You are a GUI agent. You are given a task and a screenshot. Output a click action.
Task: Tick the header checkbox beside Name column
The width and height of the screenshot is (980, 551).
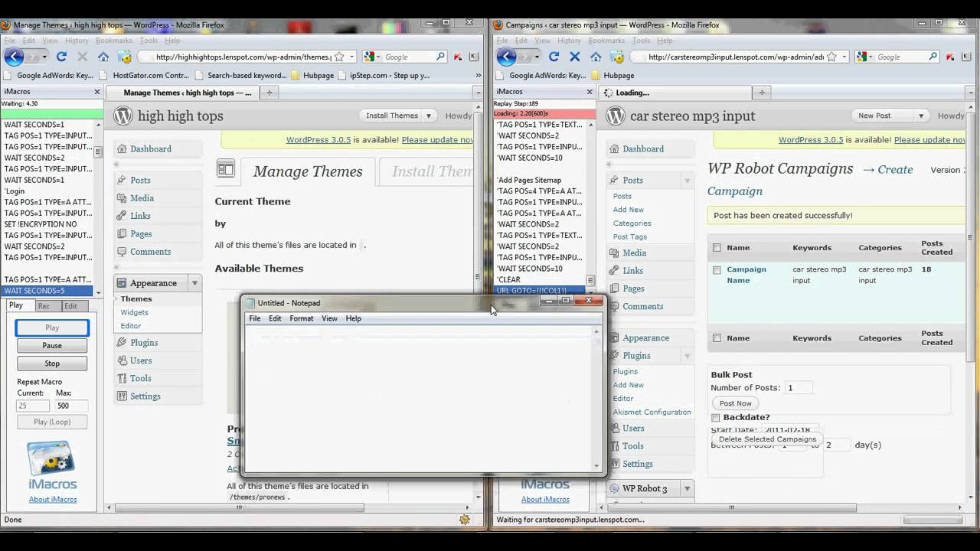(x=717, y=247)
